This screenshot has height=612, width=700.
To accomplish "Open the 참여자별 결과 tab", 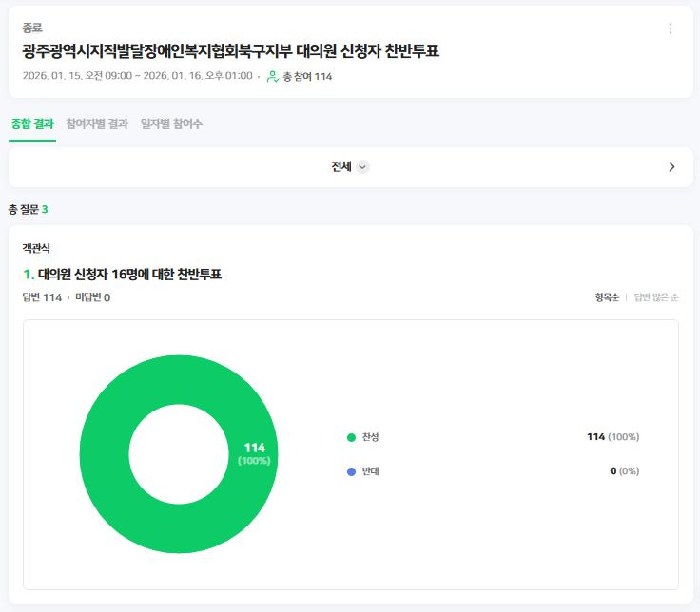I will click(97, 124).
